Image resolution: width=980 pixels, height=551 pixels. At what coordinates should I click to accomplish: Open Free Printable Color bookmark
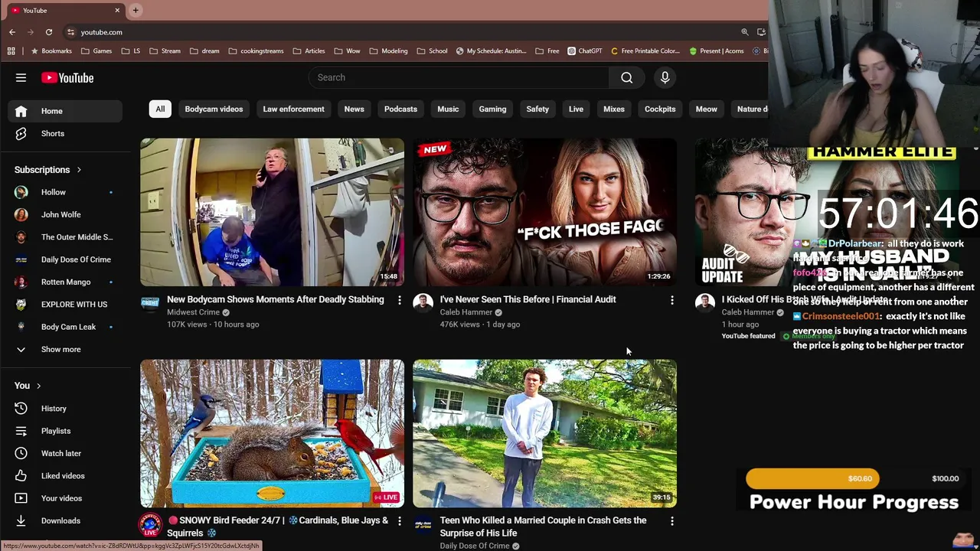(x=645, y=51)
